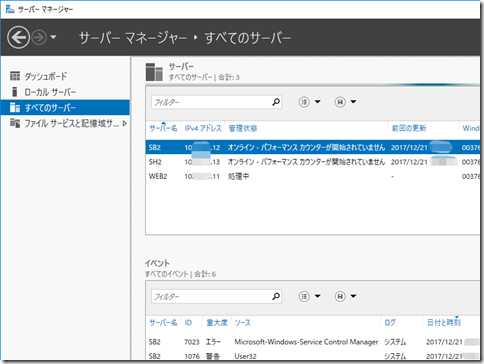The image size is (484, 364).
Task: Open the navigation history dropdown arrow
Action: [53, 37]
